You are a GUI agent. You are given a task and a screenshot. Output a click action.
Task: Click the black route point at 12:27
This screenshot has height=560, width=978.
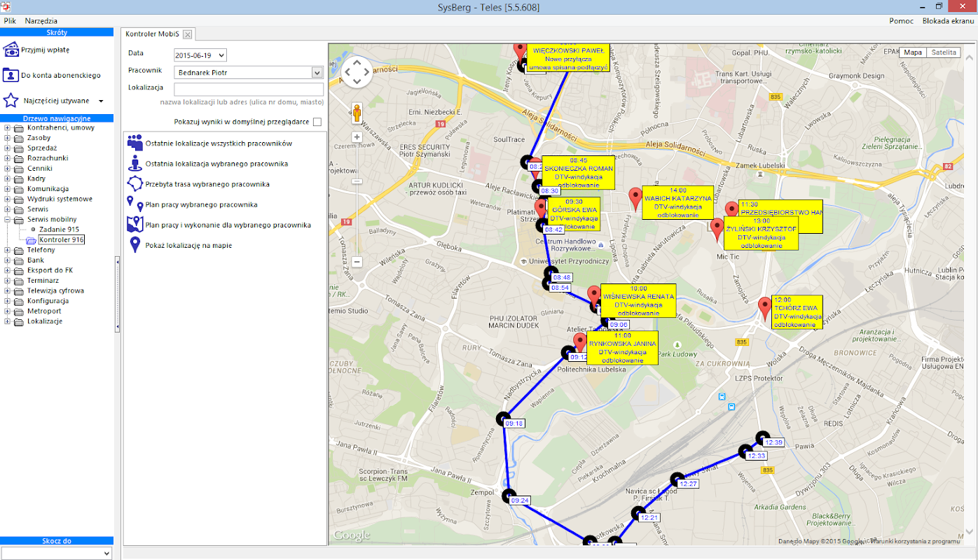677,479
